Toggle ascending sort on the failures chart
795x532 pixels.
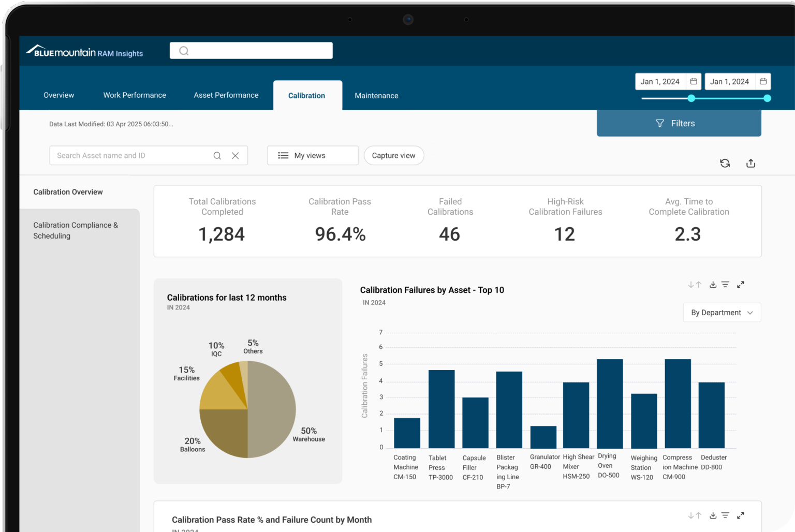pyautogui.click(x=698, y=284)
